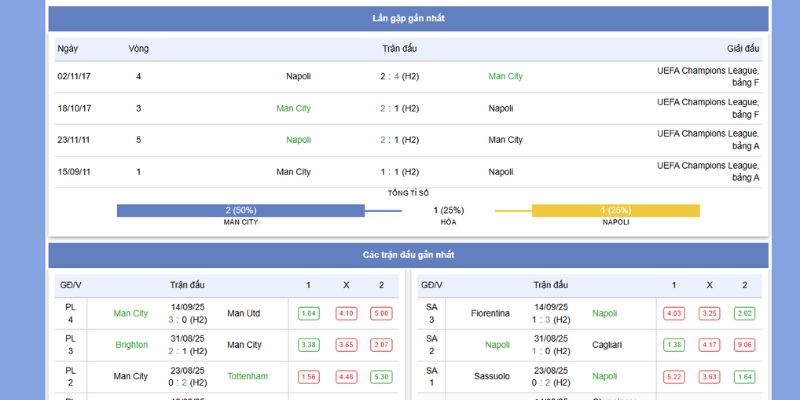Open the Sassuolo team link
Image resolution: width=800 pixels, height=400 pixels.
coord(492,376)
